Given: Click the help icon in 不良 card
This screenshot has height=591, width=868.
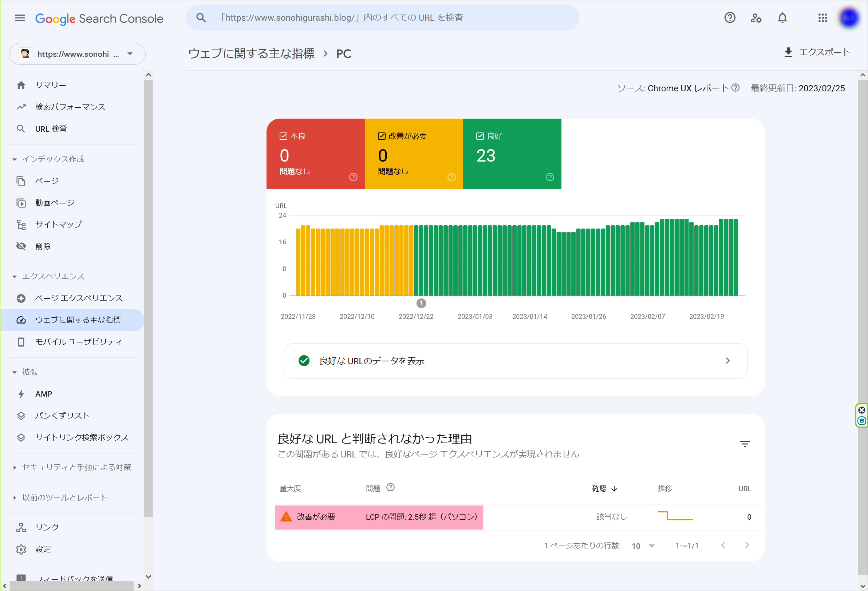Looking at the screenshot, I should (353, 177).
